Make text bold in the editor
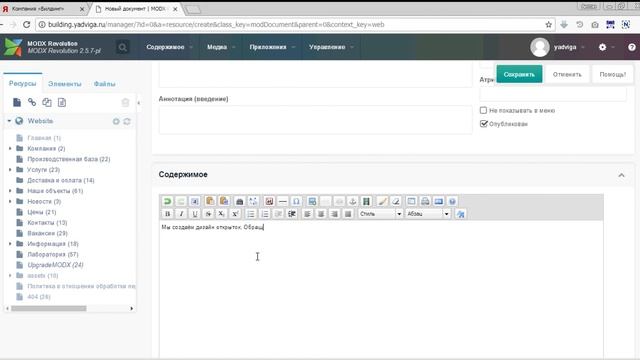The width and height of the screenshot is (640, 360). (x=167, y=214)
